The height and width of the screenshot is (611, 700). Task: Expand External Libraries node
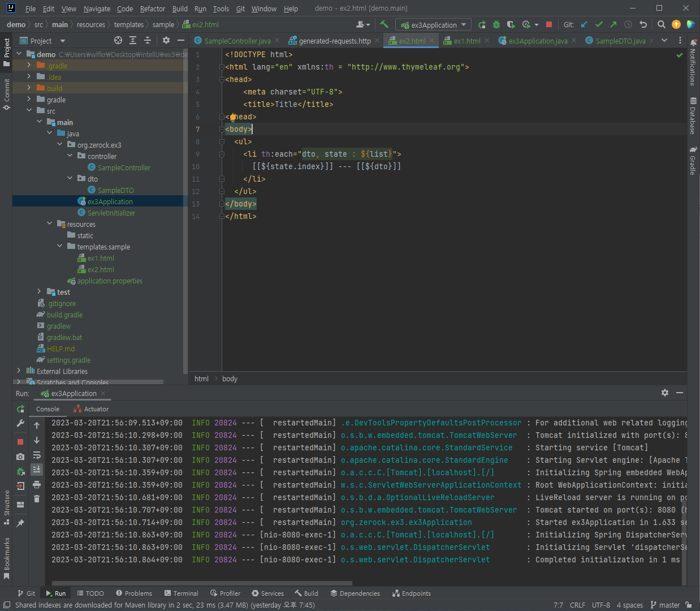click(19, 371)
